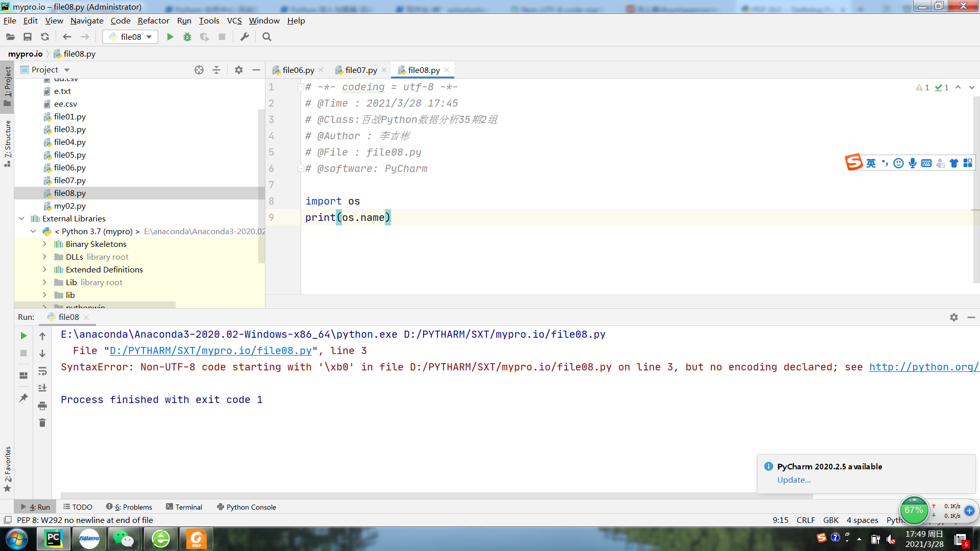
Task: Open the Terminal tool tab
Action: tap(184, 507)
